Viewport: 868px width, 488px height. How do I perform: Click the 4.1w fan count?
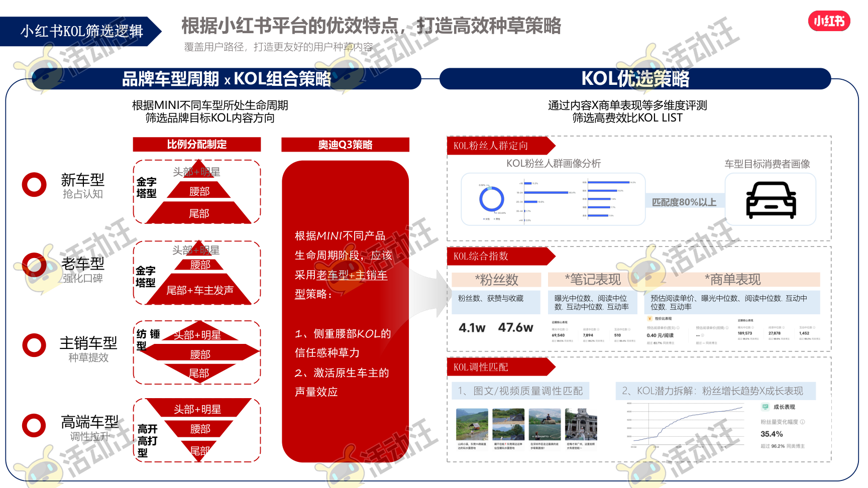(472, 328)
